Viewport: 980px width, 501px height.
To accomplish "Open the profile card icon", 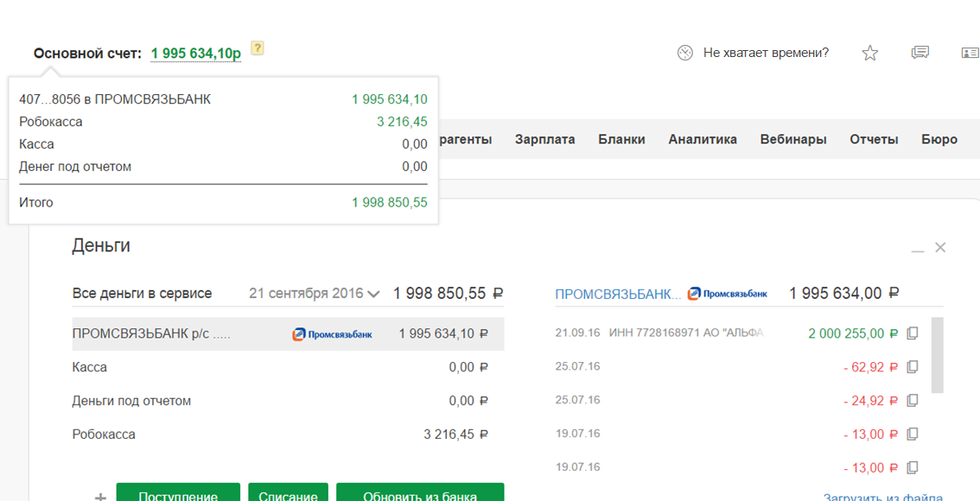I will [x=970, y=53].
